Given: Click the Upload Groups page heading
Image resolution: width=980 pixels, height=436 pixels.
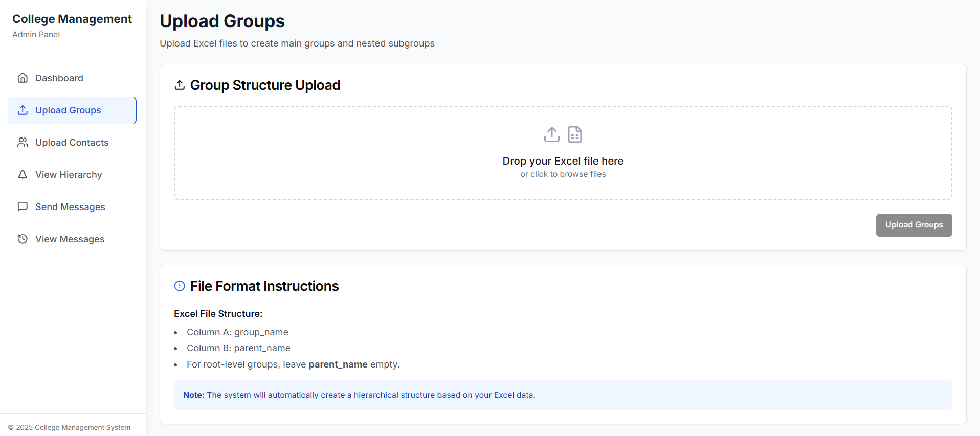Looking at the screenshot, I should (222, 21).
